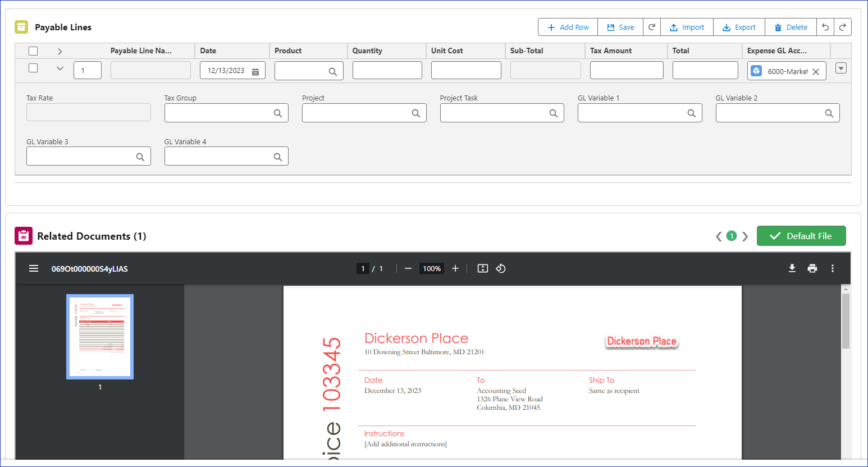868x467 pixels.
Task: Rotate the PDF counterclockwise
Action: tap(501, 268)
